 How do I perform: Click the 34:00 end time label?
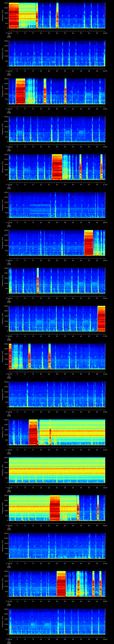(x=105, y=450)
